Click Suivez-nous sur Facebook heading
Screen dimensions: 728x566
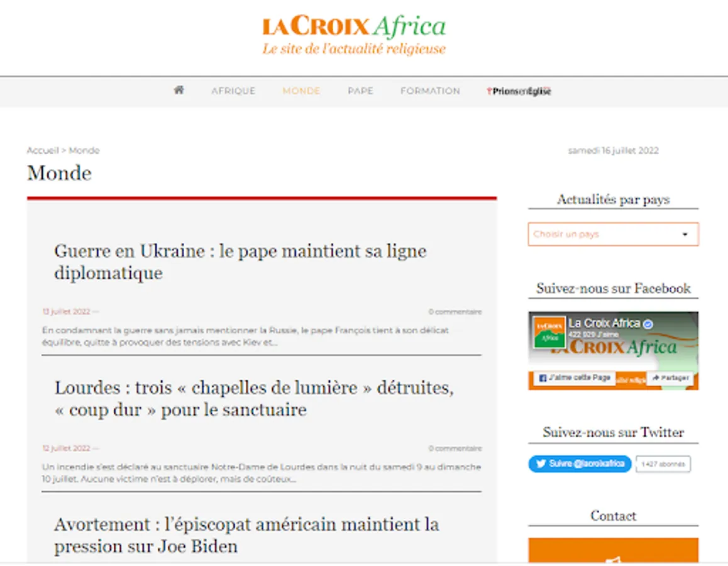[x=614, y=288]
